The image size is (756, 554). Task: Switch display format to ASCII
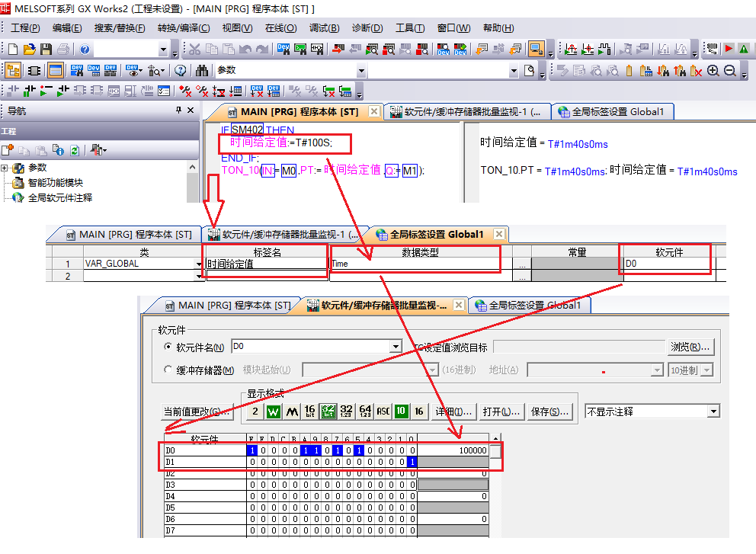click(383, 411)
